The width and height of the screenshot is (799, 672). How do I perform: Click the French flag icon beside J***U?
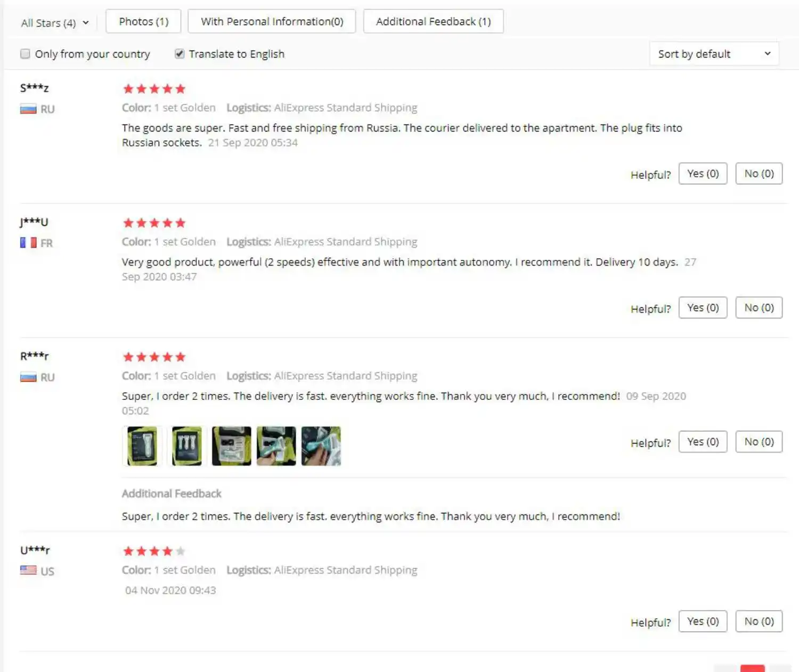click(28, 243)
